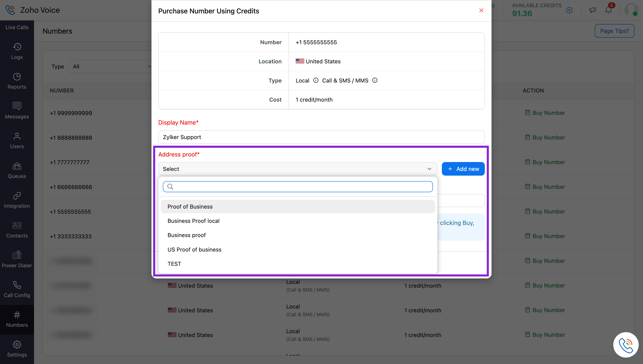The height and width of the screenshot is (364, 643).
Task: Pick US Proof of business option
Action: 194,249
